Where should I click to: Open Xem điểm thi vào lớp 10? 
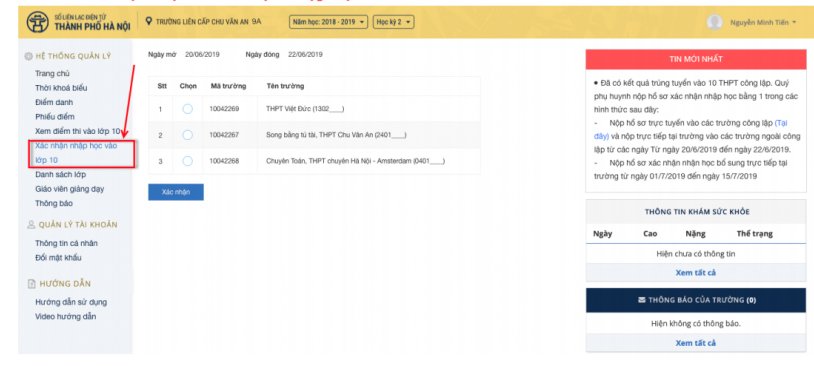tap(77, 131)
